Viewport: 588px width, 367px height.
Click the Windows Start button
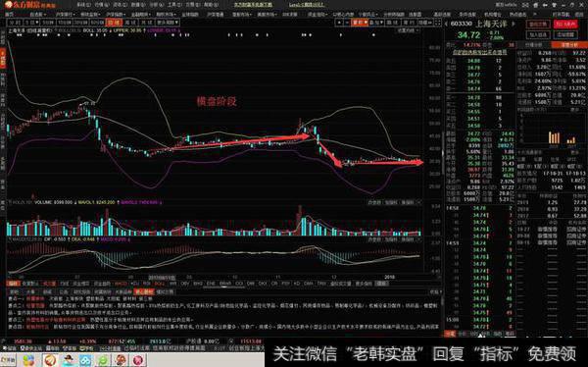(x=8, y=359)
